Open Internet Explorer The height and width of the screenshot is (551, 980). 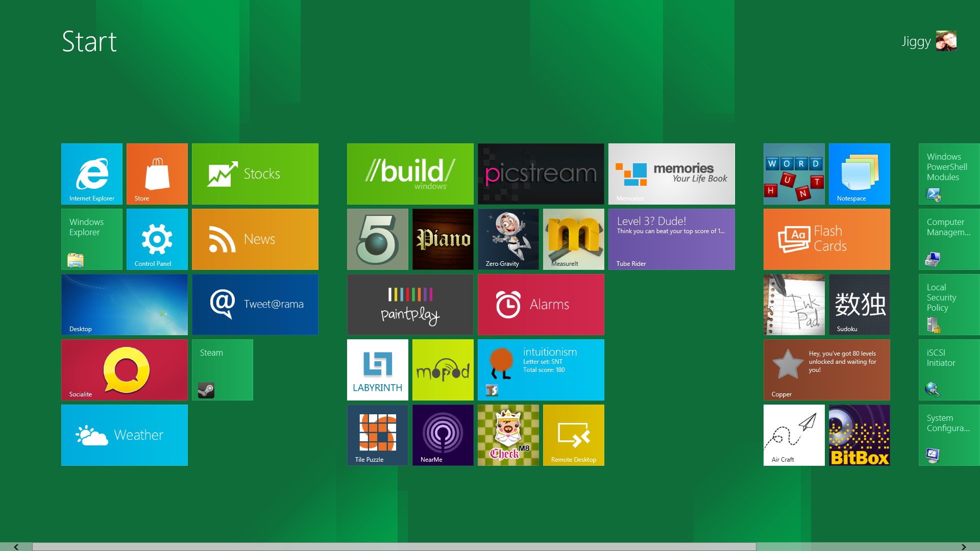pyautogui.click(x=91, y=173)
